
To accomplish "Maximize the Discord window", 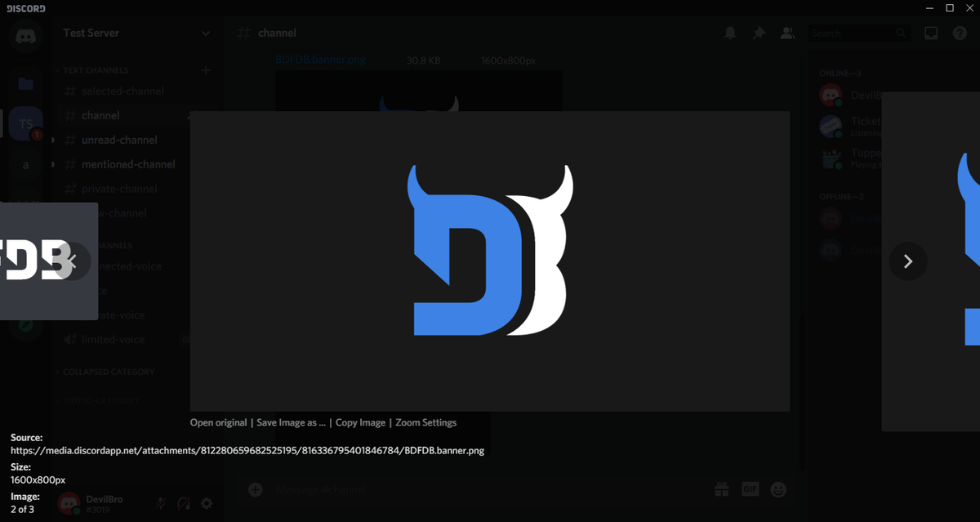I will [950, 7].
